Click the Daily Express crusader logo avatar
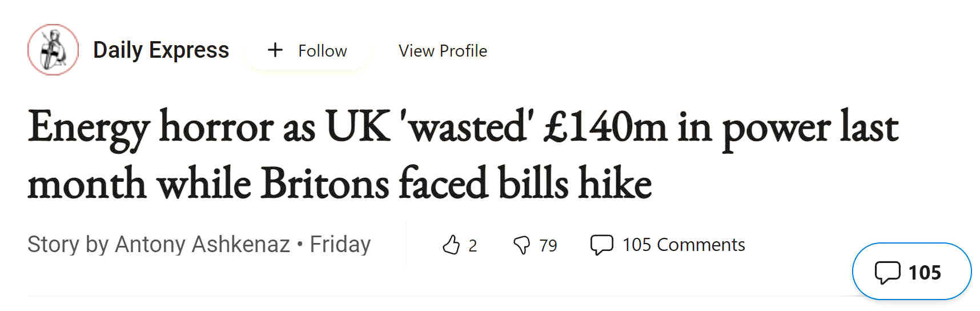The image size is (980, 311). (x=53, y=50)
